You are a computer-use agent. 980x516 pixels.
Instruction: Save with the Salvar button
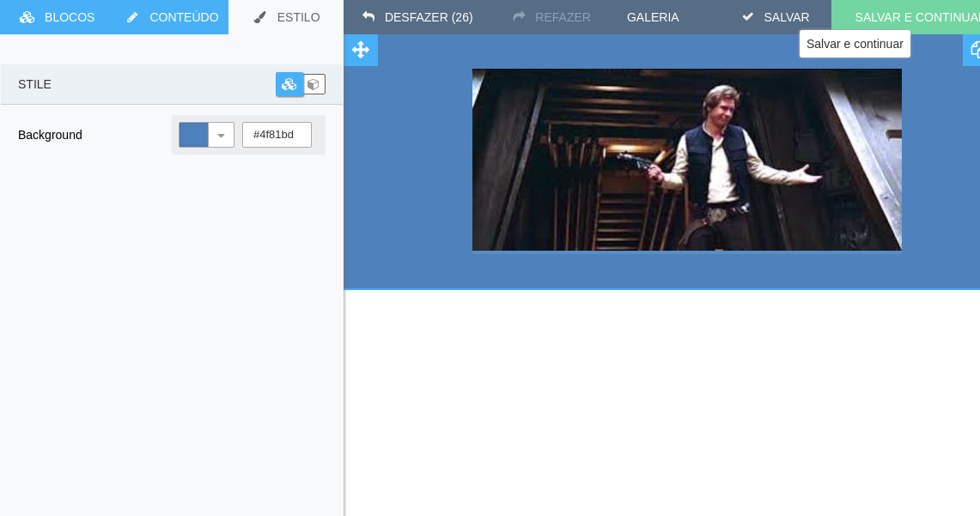click(776, 17)
